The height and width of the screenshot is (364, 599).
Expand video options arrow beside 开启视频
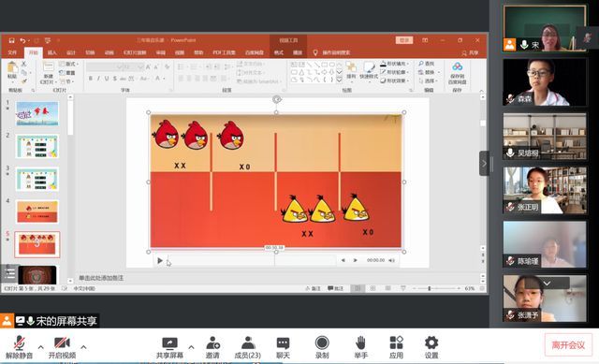[x=83, y=347]
